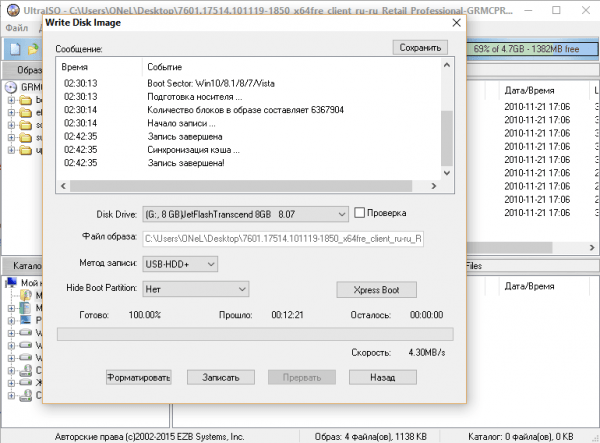This screenshot has width=600, height=443.
Task: Expand the 'Ж' drive node in the catalog tree
Action: tap(11, 383)
